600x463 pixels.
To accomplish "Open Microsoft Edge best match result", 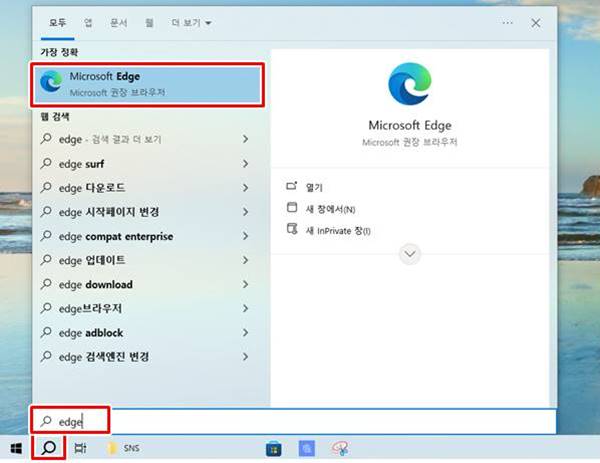I will click(147, 85).
